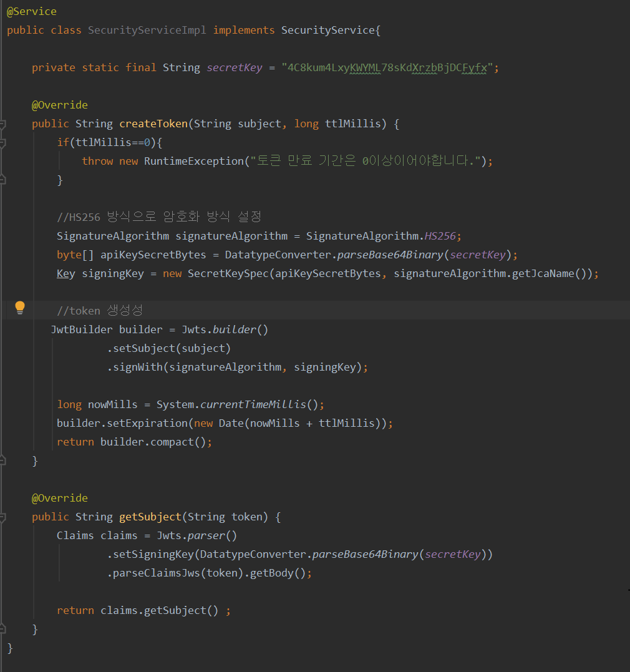The image size is (630, 672).
Task: Click apiKeySecretBytes in the byte[] declaration
Action: tap(153, 255)
